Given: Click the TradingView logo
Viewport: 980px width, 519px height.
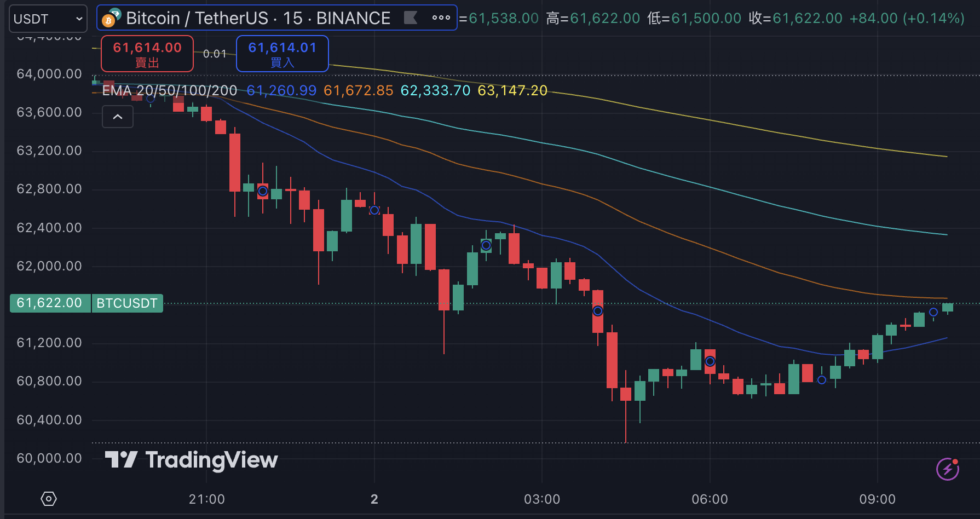Looking at the screenshot, I should click(192, 460).
